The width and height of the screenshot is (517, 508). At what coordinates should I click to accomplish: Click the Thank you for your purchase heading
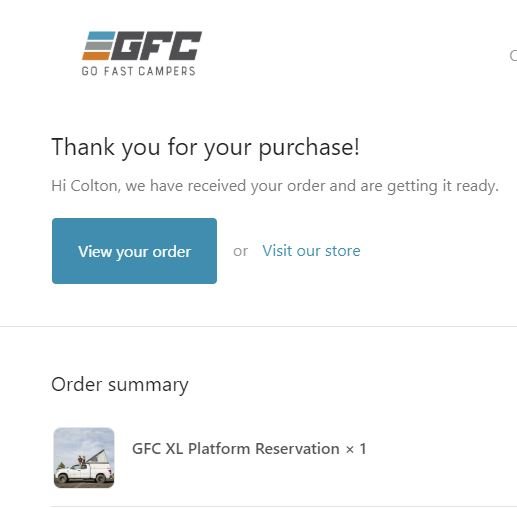(206, 147)
